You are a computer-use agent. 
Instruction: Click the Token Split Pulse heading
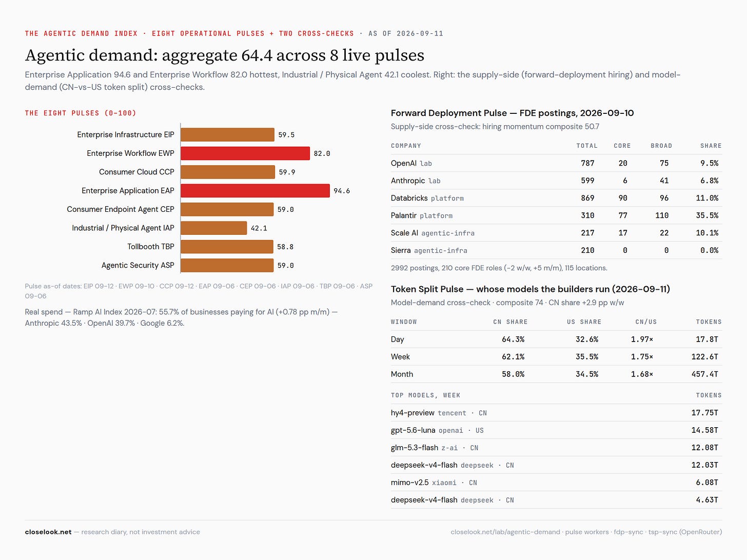coord(530,289)
